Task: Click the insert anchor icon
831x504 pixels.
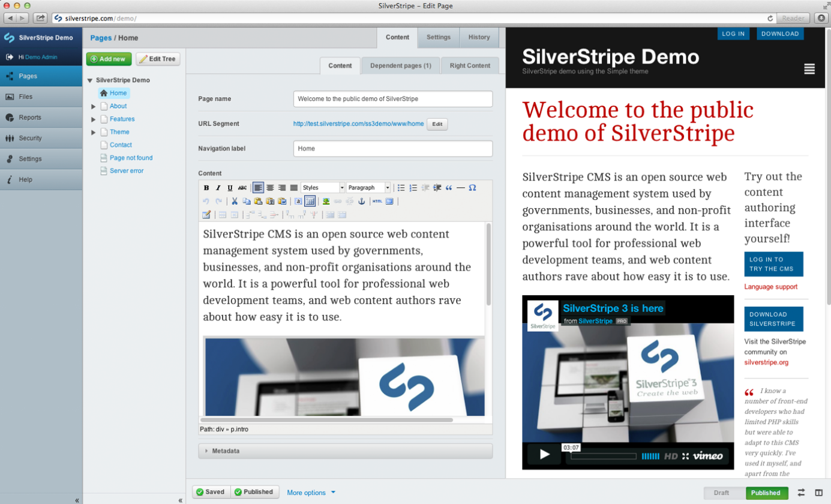Action: point(361,202)
